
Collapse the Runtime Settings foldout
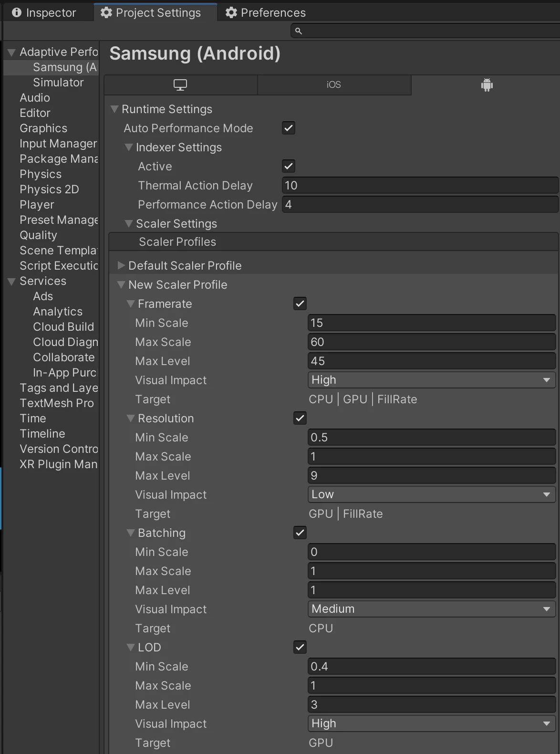point(114,109)
